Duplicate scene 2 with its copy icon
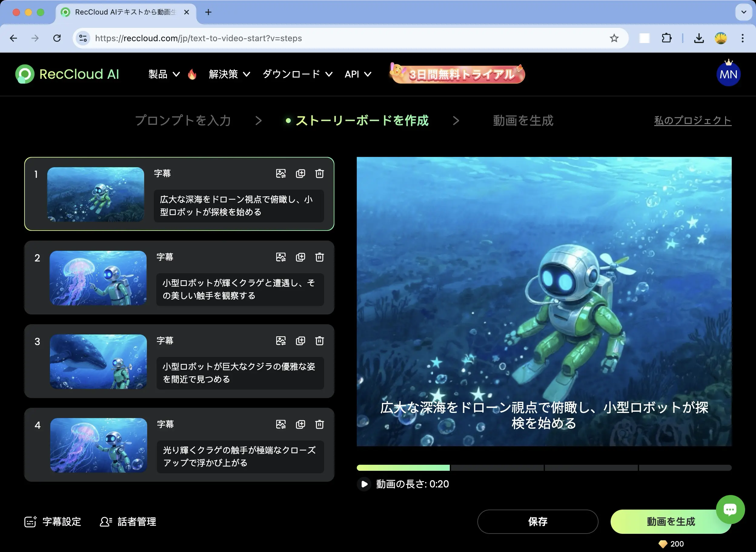Viewport: 756px width, 552px height. [300, 257]
